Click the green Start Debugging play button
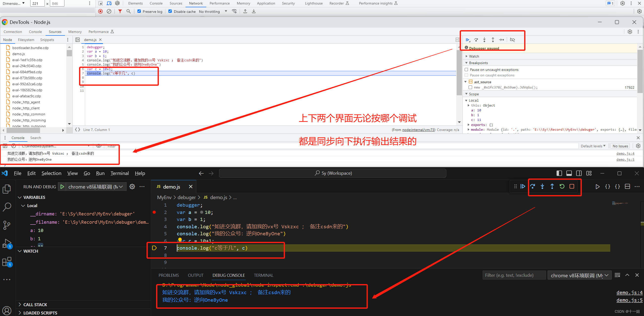 62,187
